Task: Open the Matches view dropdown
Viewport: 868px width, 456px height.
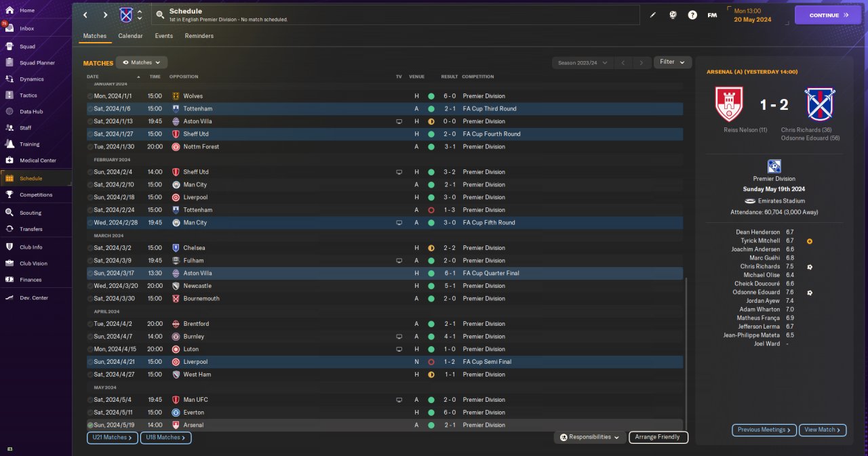Action: point(141,62)
